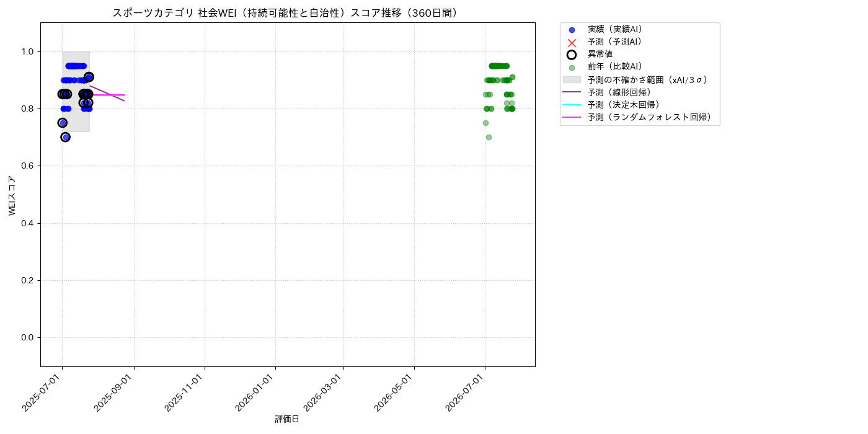Click the 0.4 y-axis tick label
Viewport: 868px width, 434px height.
coord(27,223)
